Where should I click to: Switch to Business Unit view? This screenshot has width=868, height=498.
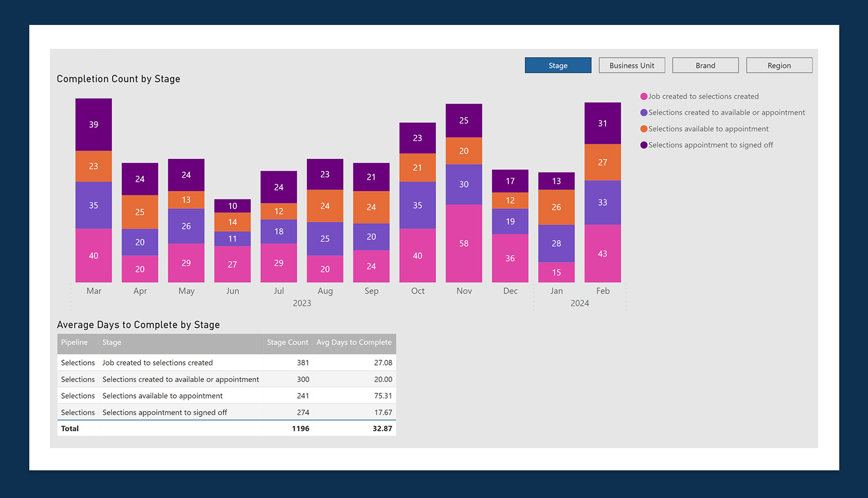[631, 65]
